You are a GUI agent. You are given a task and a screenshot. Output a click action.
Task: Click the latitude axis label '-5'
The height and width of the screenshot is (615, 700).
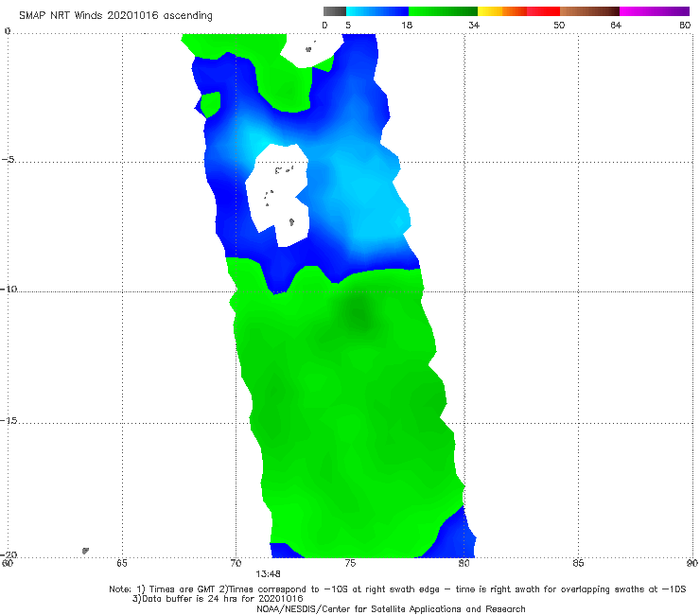pyautogui.click(x=9, y=160)
